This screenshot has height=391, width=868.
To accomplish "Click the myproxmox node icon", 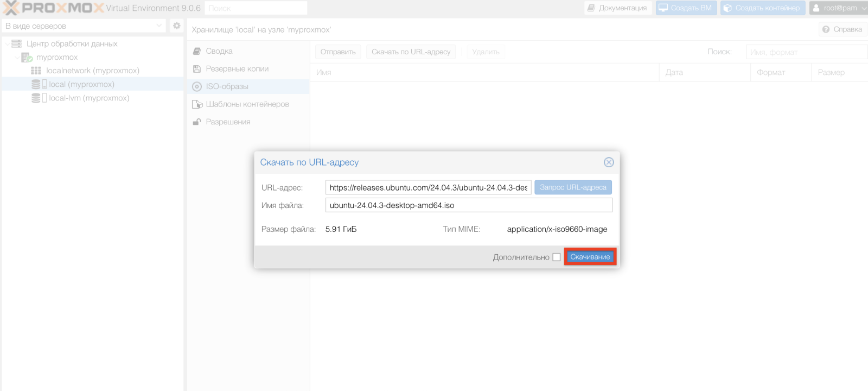I will pyautogui.click(x=27, y=57).
